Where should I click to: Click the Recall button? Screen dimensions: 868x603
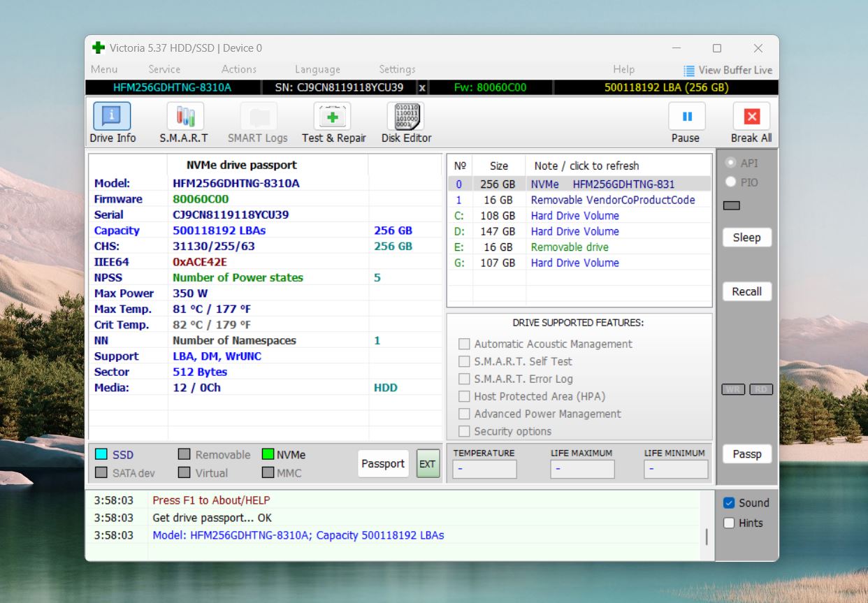pos(746,292)
